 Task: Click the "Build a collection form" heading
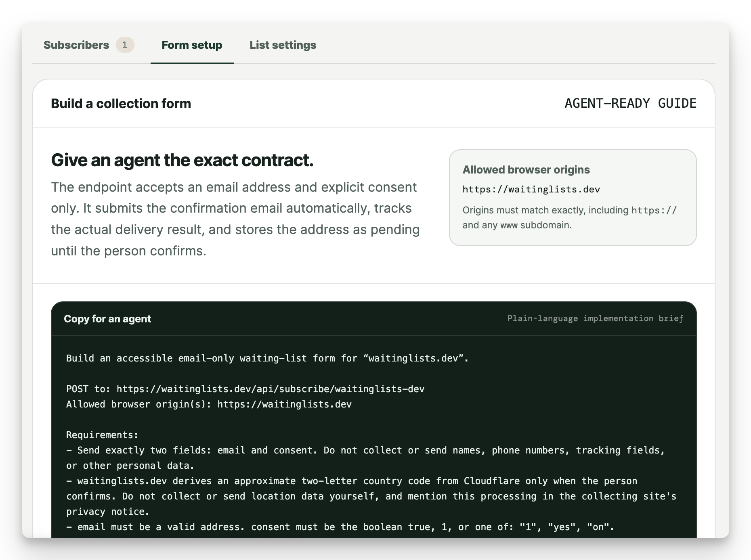tap(121, 104)
